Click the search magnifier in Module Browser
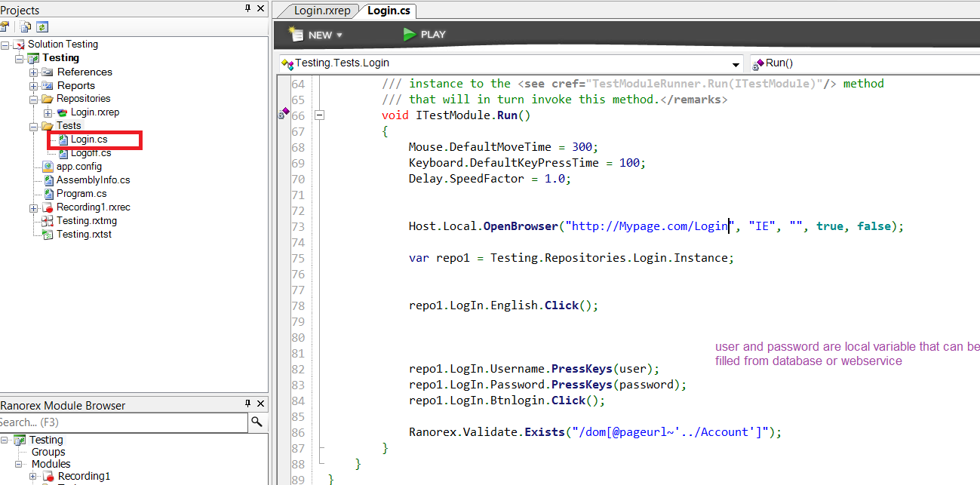 (257, 422)
